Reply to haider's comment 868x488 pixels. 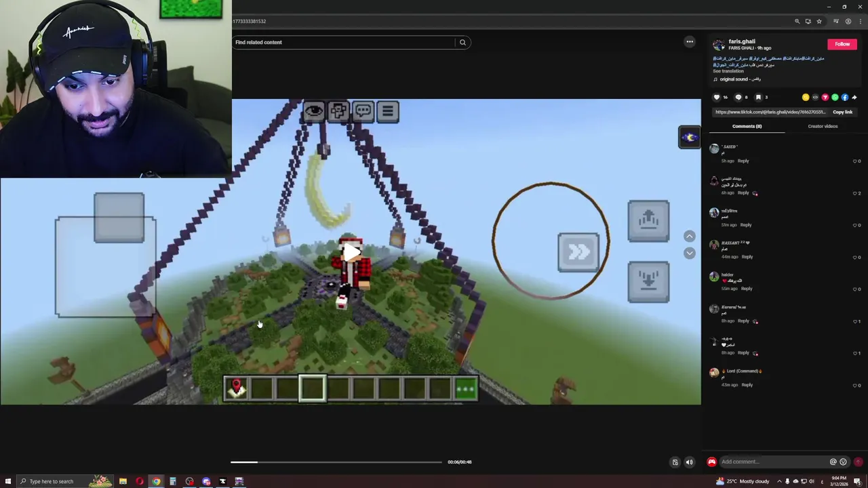tap(747, 289)
